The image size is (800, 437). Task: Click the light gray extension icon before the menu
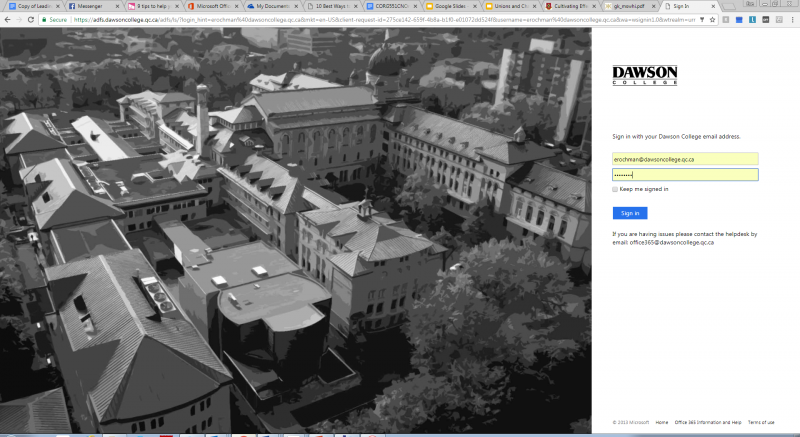coord(779,19)
